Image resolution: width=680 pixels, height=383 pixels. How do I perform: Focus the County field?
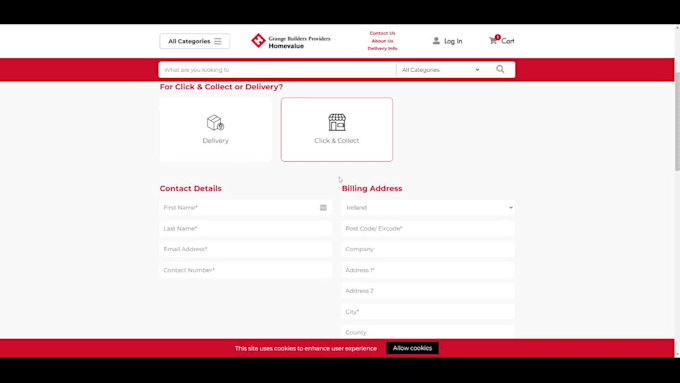[428, 332]
